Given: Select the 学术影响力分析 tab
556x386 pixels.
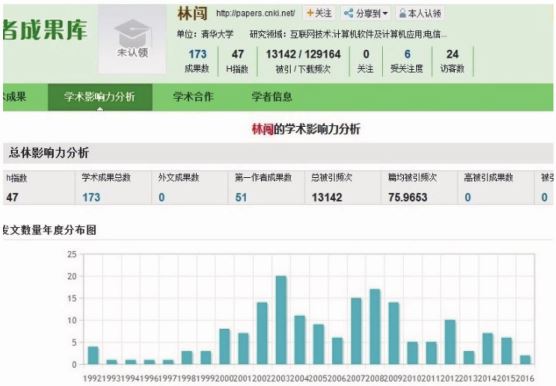Looking at the screenshot, I should [100, 97].
